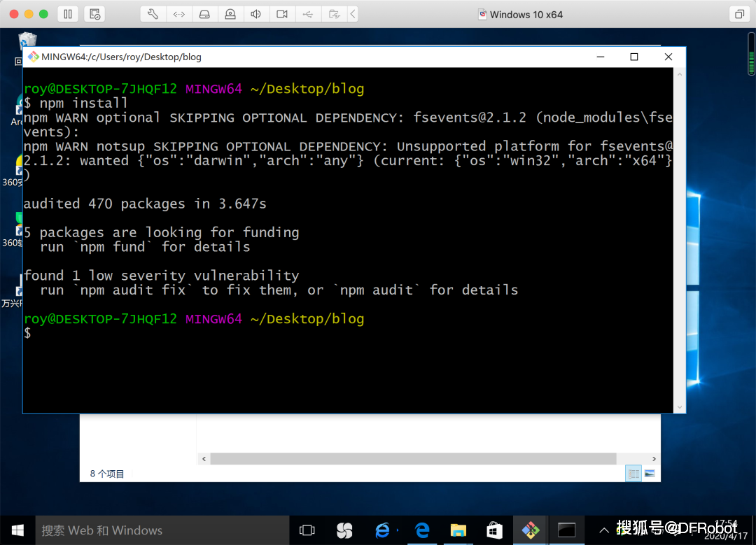Viewport: 756px width, 545px height.
Task: Click the 'audited 470 packages in 3.647s' line
Action: 145,204
